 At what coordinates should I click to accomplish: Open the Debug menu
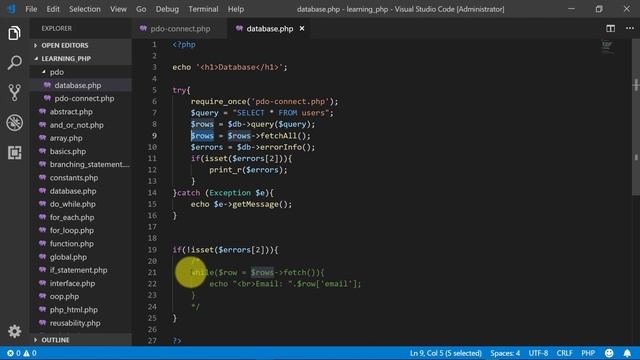167,9
